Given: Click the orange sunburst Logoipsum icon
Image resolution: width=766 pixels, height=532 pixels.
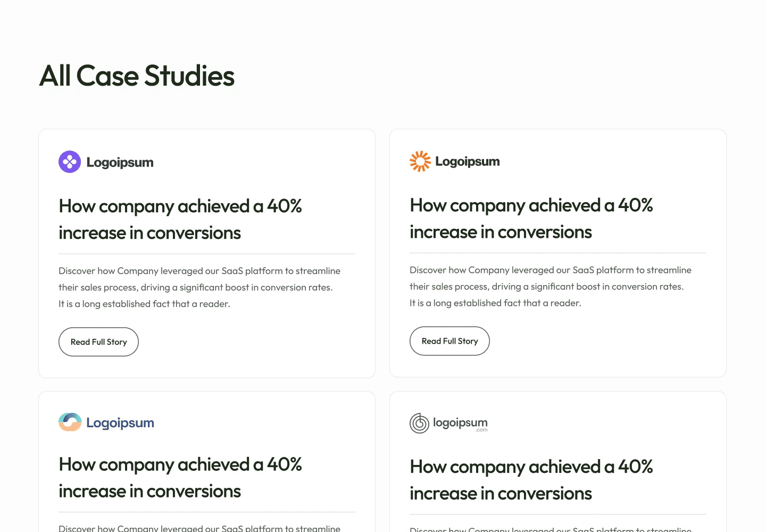Looking at the screenshot, I should [420, 161].
